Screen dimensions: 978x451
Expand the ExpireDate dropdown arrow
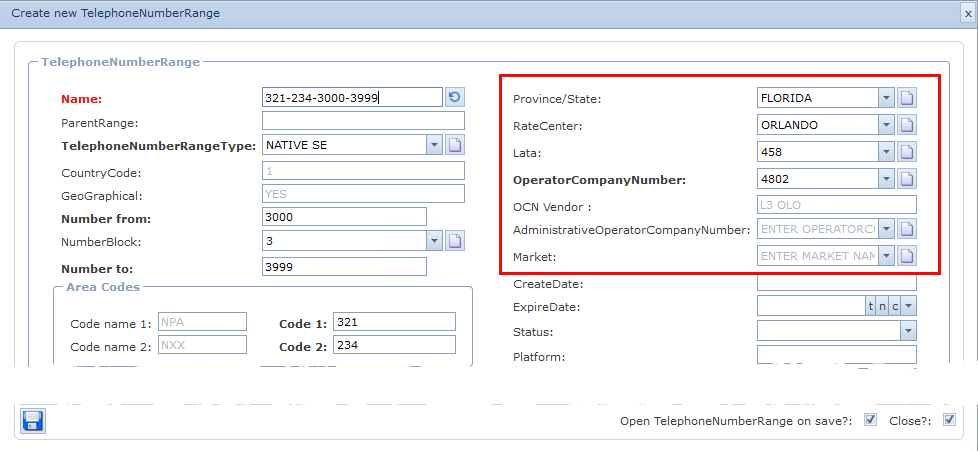pos(909,306)
